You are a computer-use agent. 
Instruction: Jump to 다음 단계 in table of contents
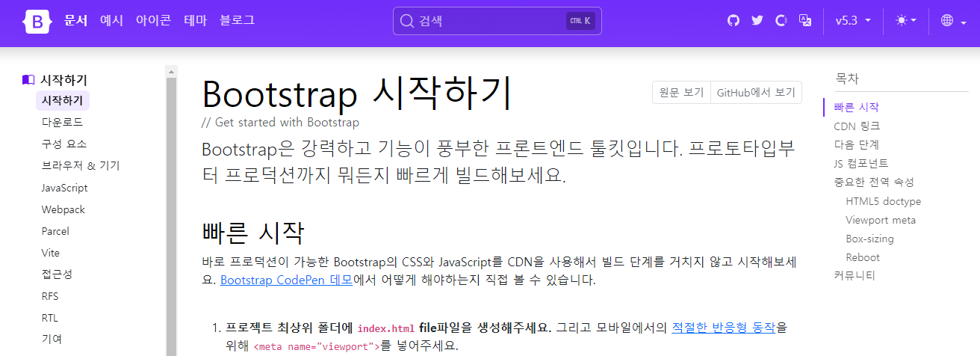pos(857,144)
